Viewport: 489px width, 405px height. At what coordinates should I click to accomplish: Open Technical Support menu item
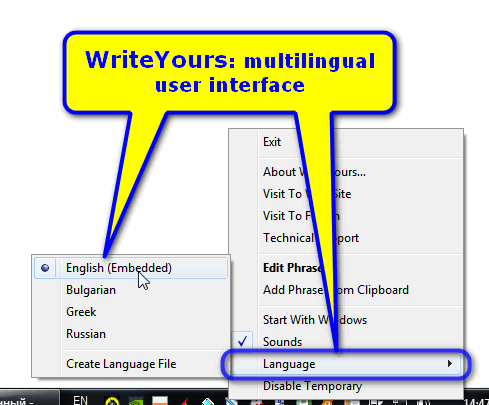[346, 238]
